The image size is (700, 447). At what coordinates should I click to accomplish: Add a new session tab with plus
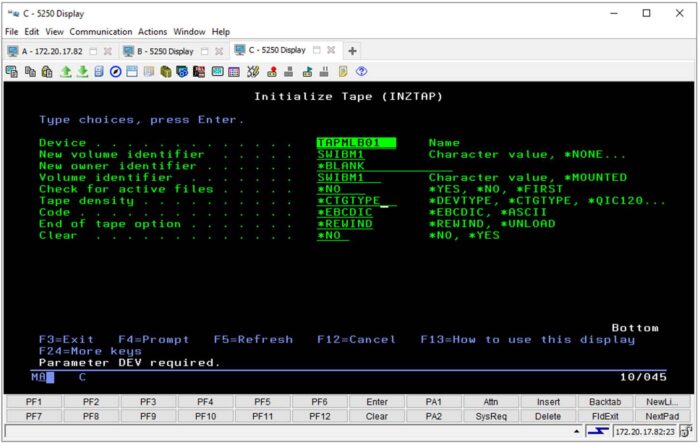click(x=352, y=50)
